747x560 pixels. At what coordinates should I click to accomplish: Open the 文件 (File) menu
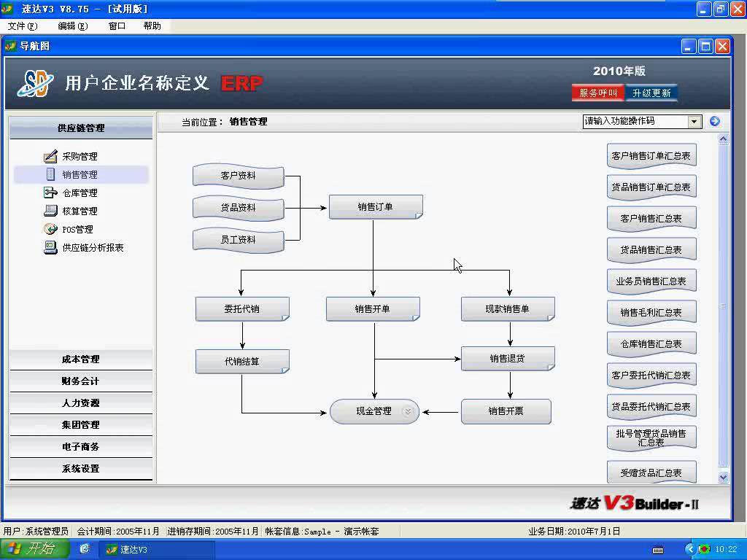pyautogui.click(x=20, y=25)
